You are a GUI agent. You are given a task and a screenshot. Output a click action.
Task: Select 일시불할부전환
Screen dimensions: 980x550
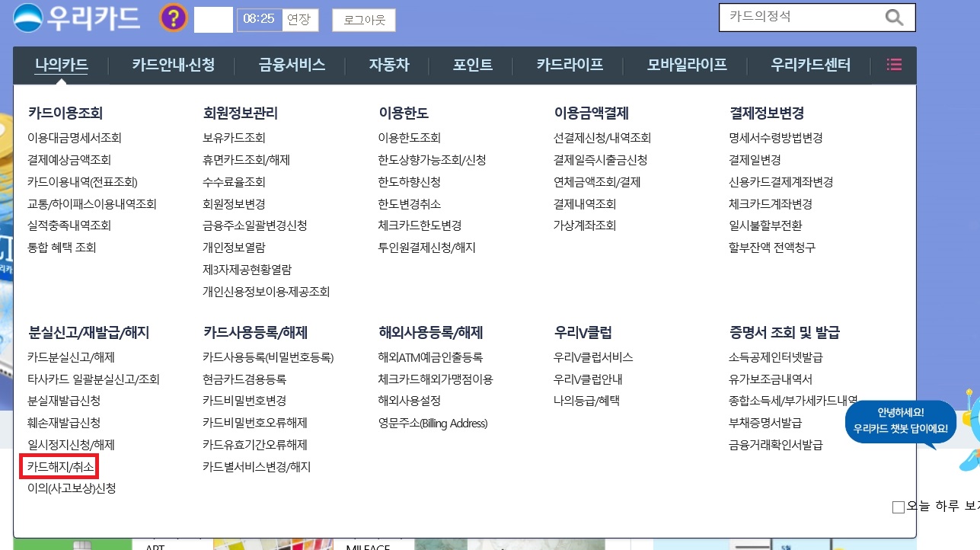765,225
